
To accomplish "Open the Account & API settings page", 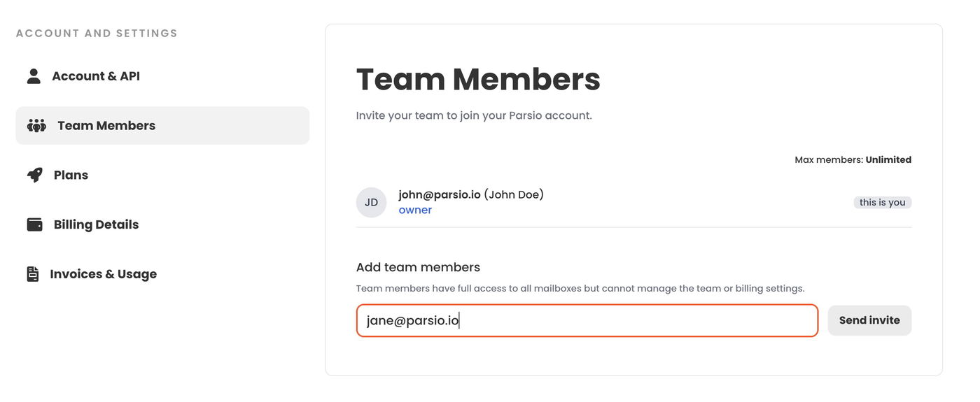I will pos(96,76).
